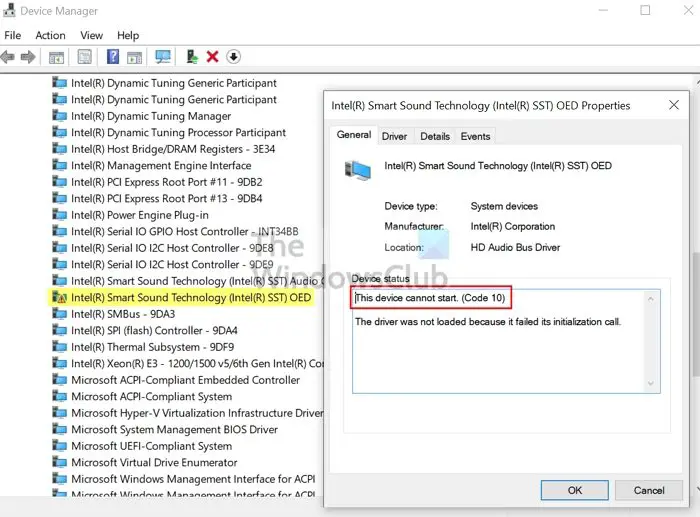This screenshot has height=517, width=700.
Task: Click device icon beside Intel(R) Thermal Subsystem
Action: (x=59, y=347)
